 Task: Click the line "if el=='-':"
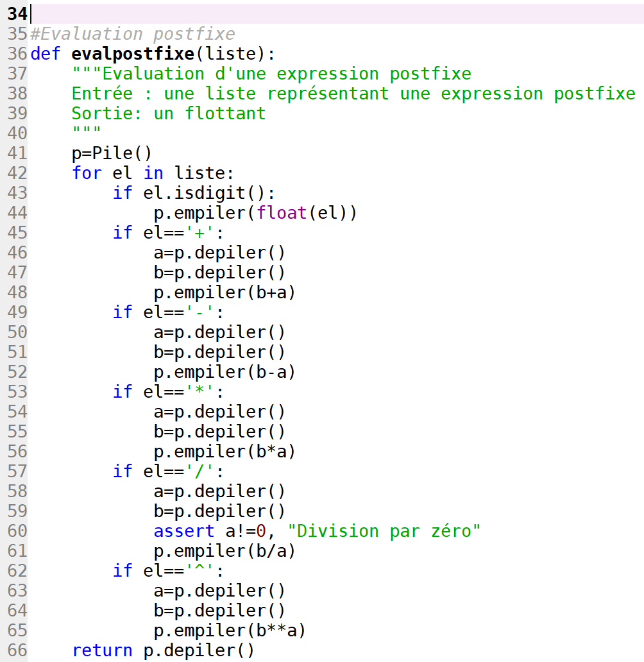pos(168,312)
